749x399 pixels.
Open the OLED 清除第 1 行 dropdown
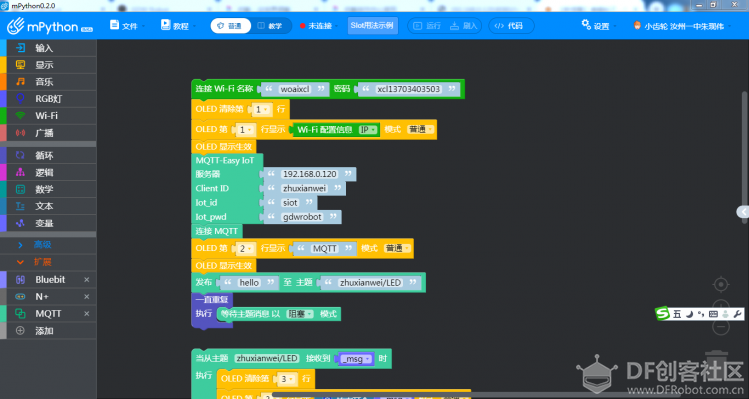tap(262, 109)
